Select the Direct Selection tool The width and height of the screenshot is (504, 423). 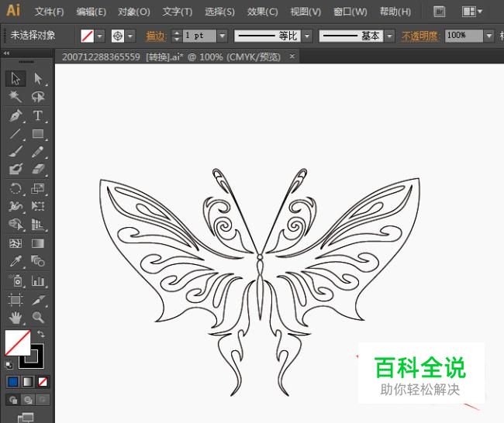37,78
